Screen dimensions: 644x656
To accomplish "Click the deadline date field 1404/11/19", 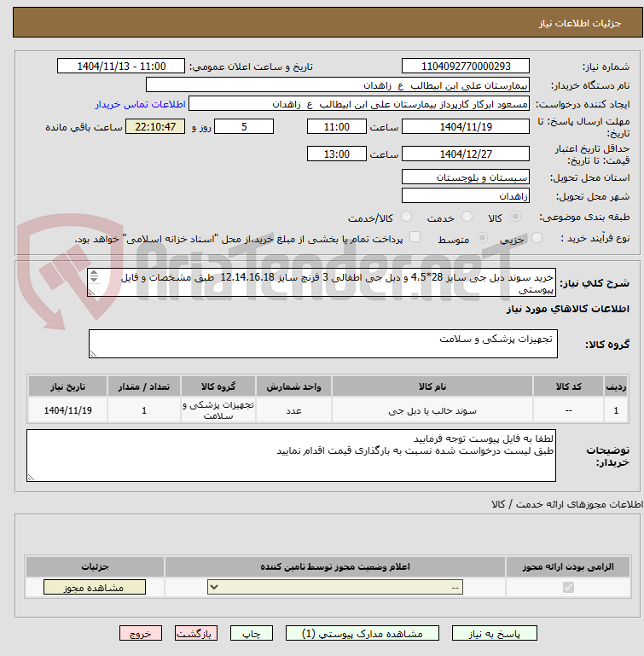I will point(466,126).
